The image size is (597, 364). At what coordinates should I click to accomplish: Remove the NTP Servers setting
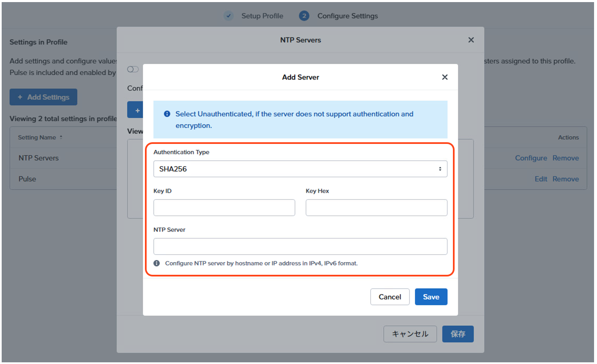point(565,158)
